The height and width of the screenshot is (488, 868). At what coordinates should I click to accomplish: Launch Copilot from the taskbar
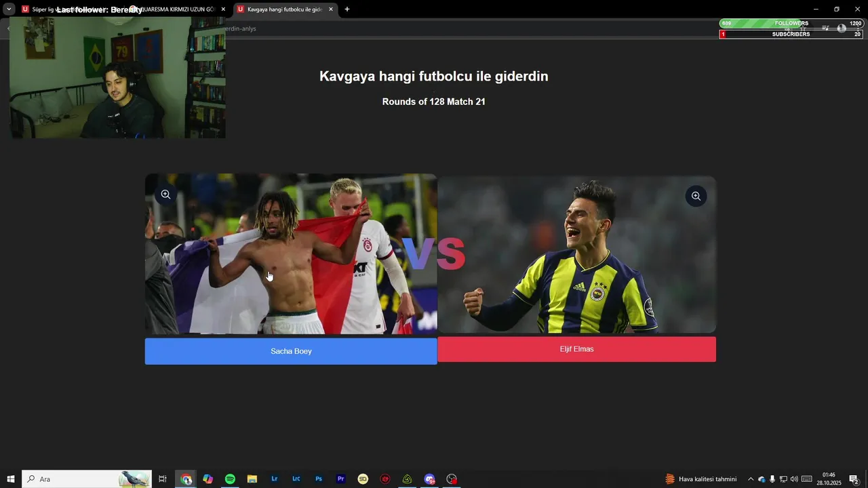pyautogui.click(x=208, y=479)
